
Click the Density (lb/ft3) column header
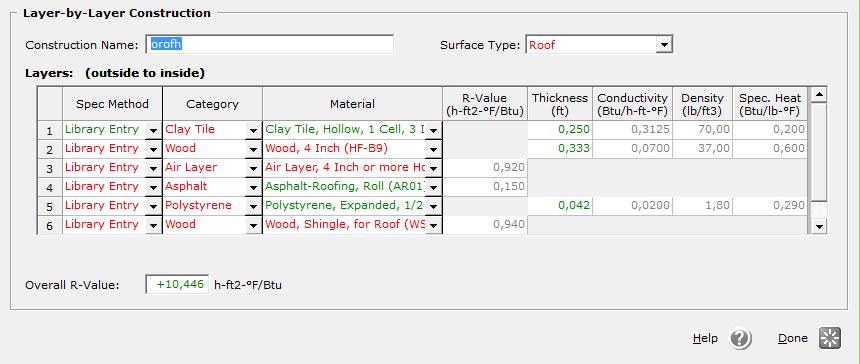tap(703, 104)
